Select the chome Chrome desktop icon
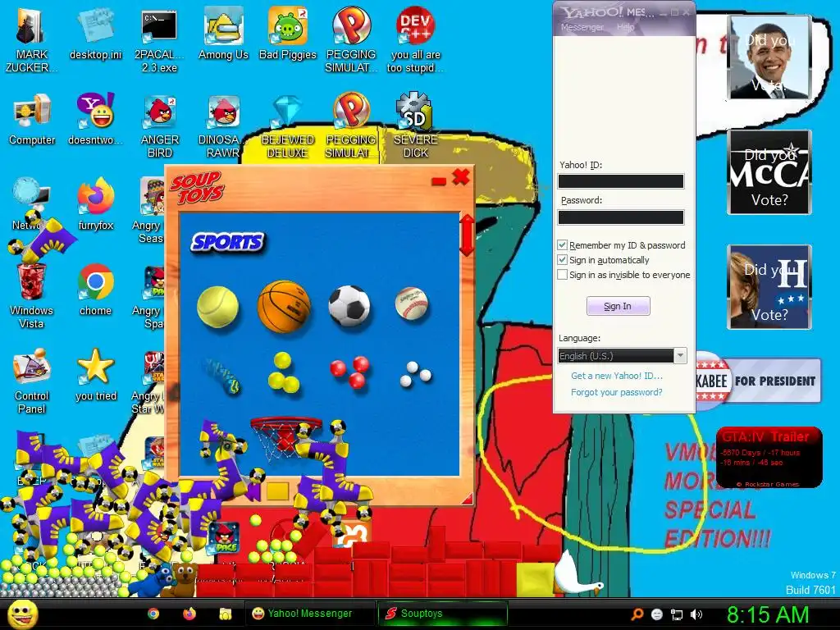This screenshot has height=630, width=840. pos(95,290)
